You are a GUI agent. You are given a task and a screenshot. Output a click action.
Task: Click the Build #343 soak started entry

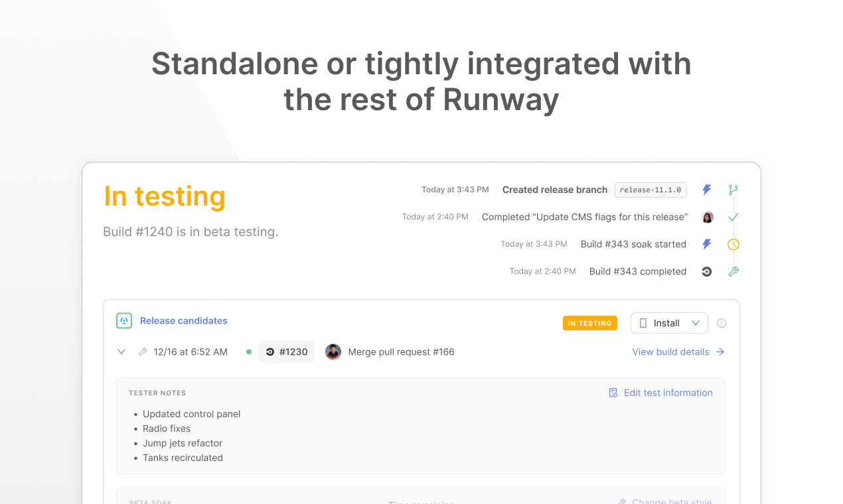point(633,244)
